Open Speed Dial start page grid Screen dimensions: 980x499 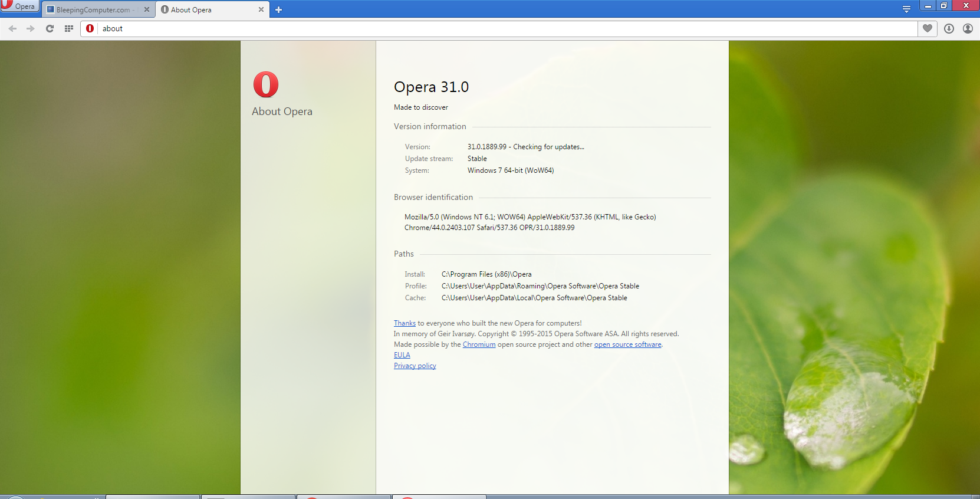(x=69, y=28)
